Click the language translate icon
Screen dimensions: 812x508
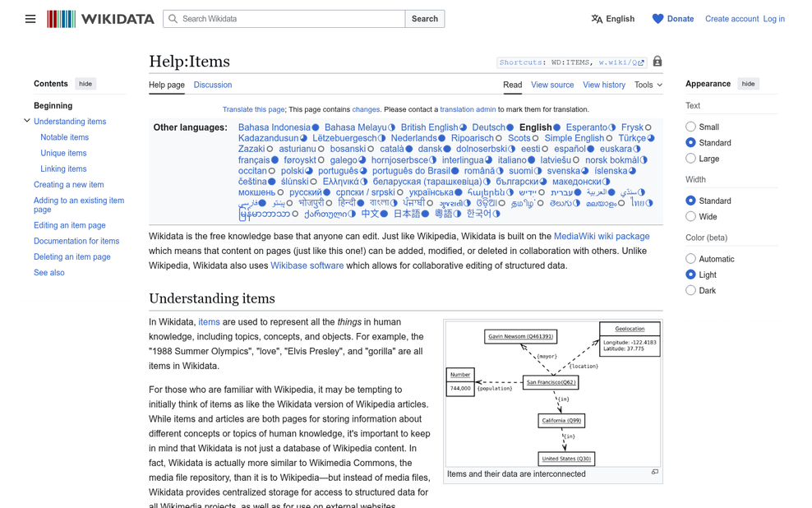[597, 19]
